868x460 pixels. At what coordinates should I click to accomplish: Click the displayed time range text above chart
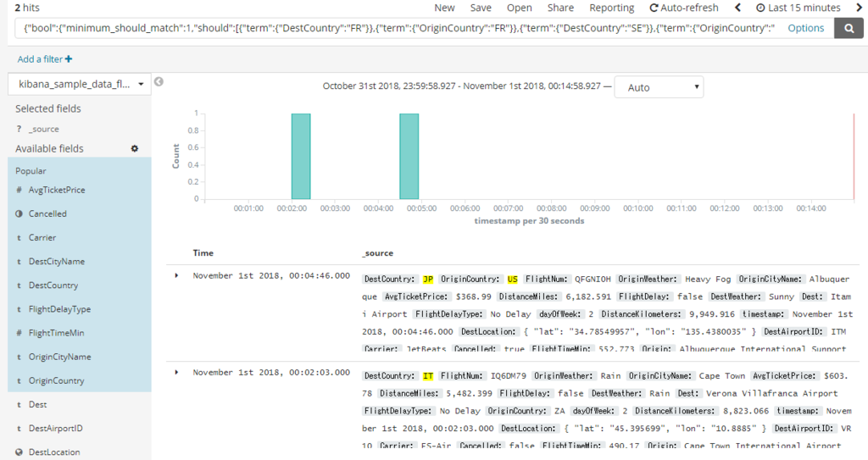click(x=462, y=86)
